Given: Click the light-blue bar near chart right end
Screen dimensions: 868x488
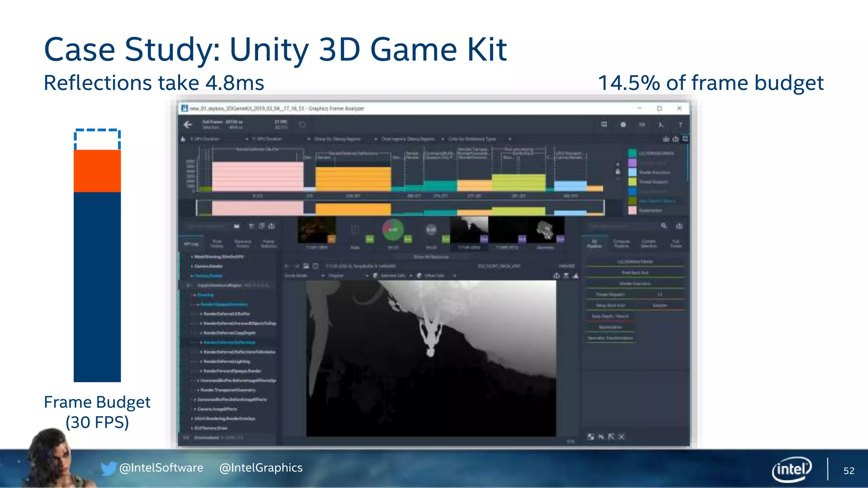Looking at the screenshot, I should [x=570, y=186].
